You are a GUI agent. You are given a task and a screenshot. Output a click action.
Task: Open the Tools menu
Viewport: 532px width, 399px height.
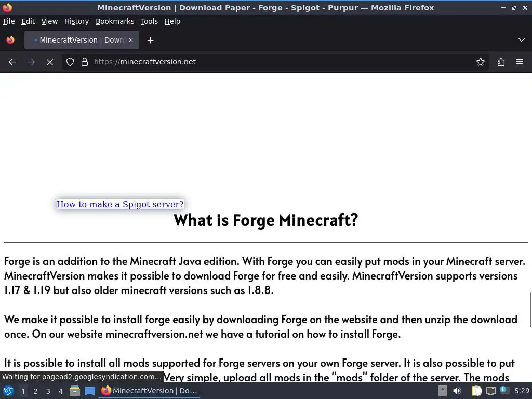click(x=149, y=21)
